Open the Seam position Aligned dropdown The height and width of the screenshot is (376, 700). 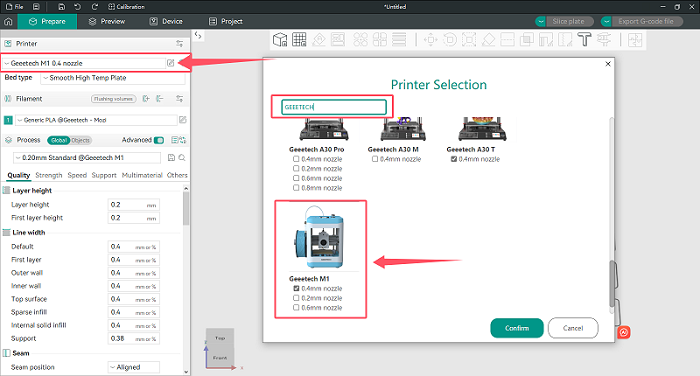(x=133, y=367)
